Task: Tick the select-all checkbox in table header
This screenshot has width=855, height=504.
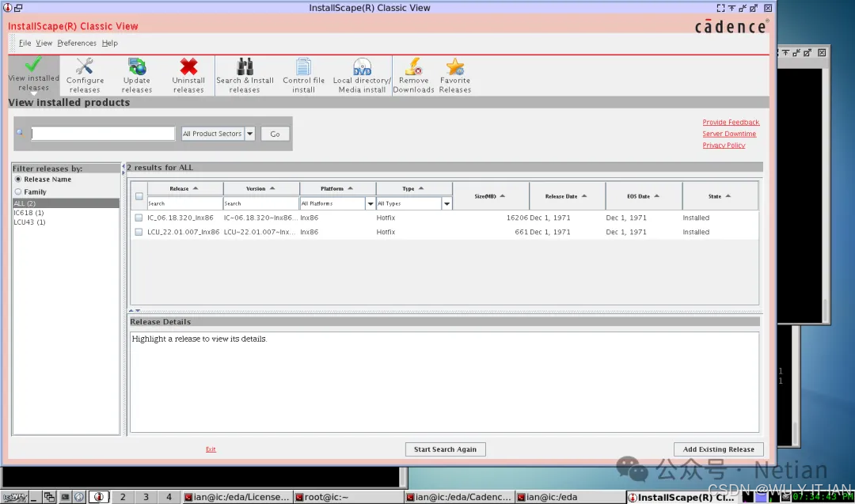Action: click(139, 196)
